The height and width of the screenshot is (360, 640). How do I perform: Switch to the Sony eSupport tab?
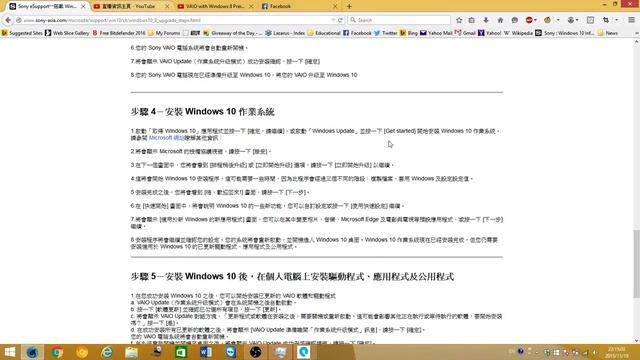click(x=46, y=7)
